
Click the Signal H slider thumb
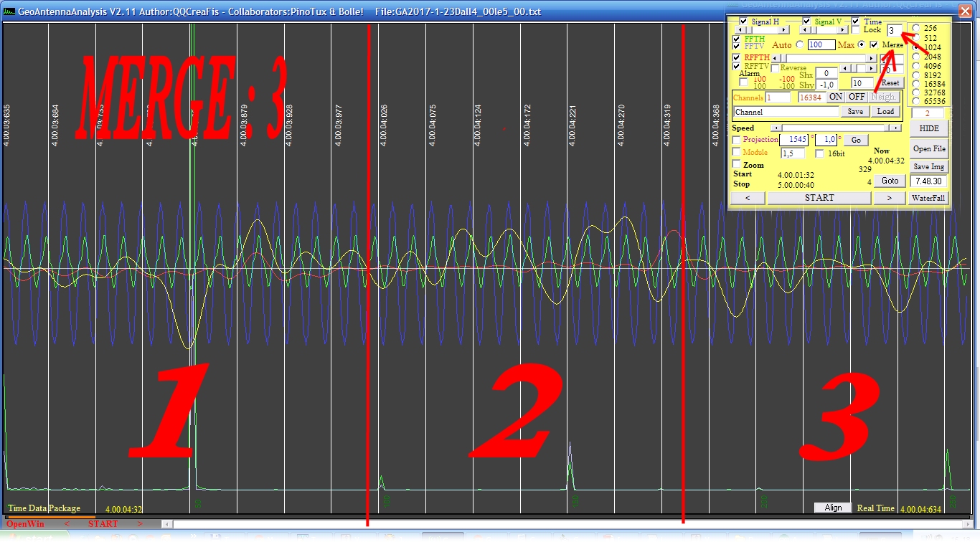pyautogui.click(x=750, y=30)
